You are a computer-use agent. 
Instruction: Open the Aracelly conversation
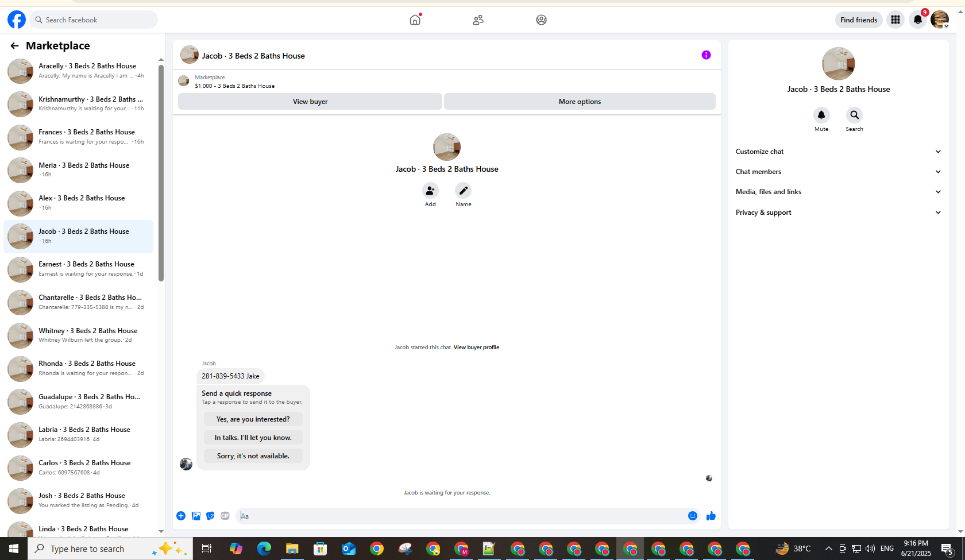[79, 71]
